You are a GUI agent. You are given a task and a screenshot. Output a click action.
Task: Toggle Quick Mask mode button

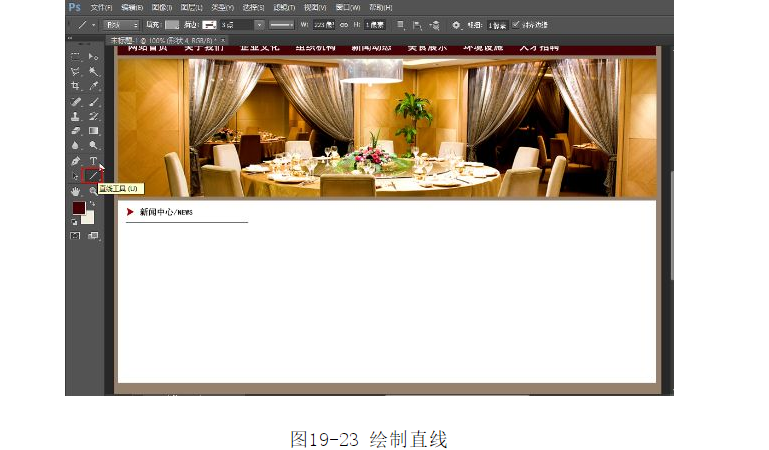pos(76,236)
